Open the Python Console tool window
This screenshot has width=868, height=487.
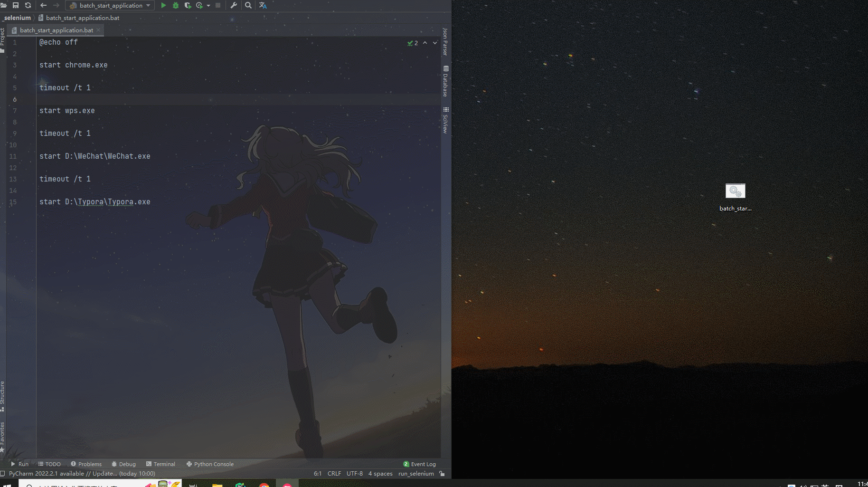click(x=210, y=464)
